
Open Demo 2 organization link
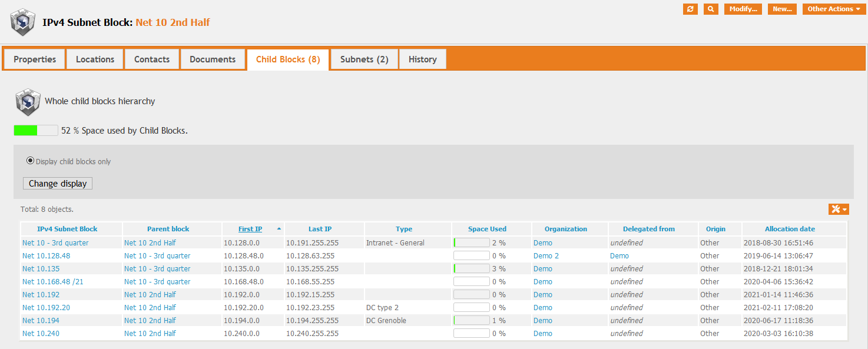[546, 256]
